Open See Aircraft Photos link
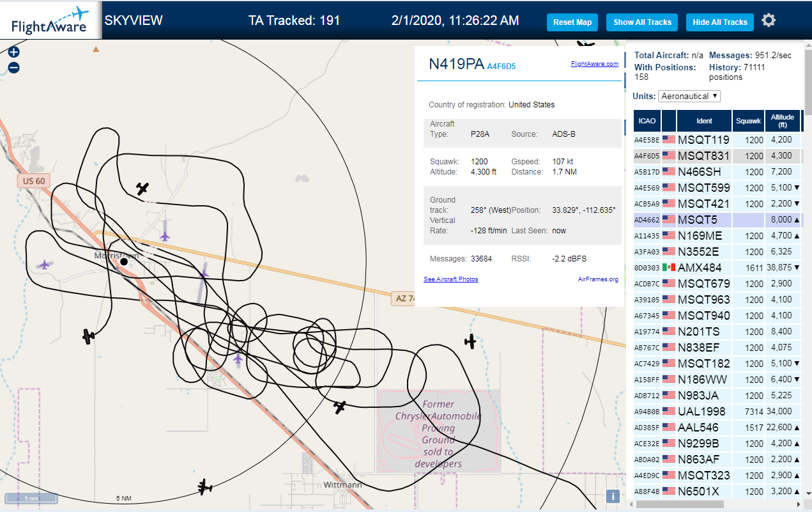Viewport: 812px width, 512px height. point(450,279)
